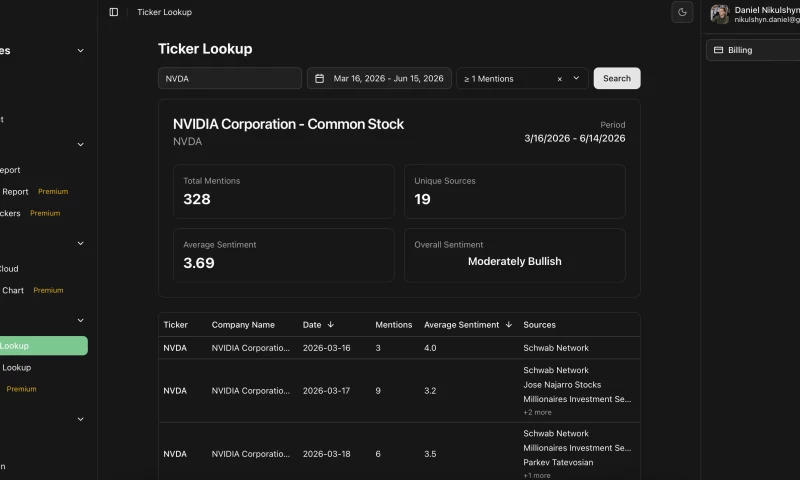Sort by Date column arrow
The height and width of the screenshot is (480, 800).
tap(331, 324)
